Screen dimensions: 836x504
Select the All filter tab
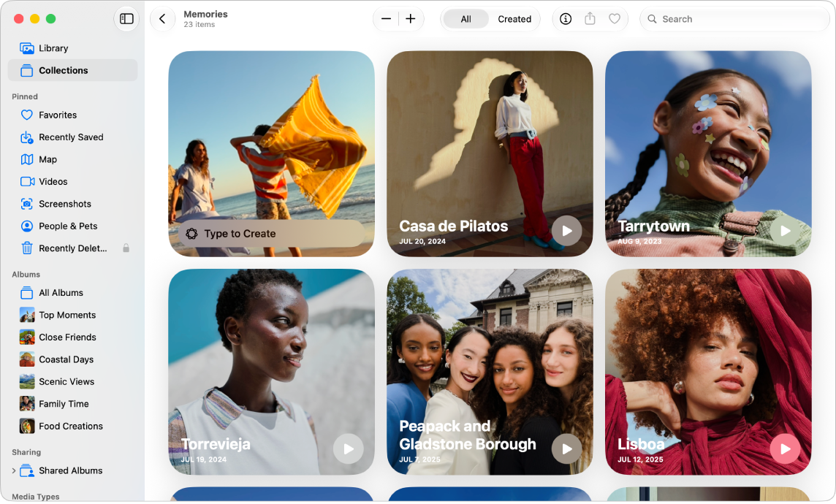[466, 19]
